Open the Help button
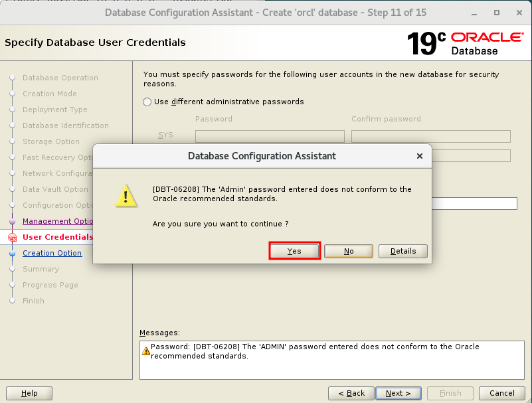Image resolution: width=532 pixels, height=403 pixels. click(29, 393)
